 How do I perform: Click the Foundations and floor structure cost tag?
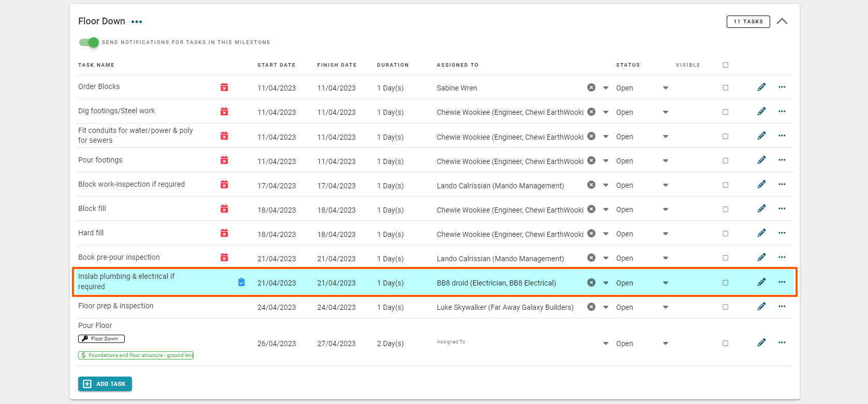coord(136,355)
